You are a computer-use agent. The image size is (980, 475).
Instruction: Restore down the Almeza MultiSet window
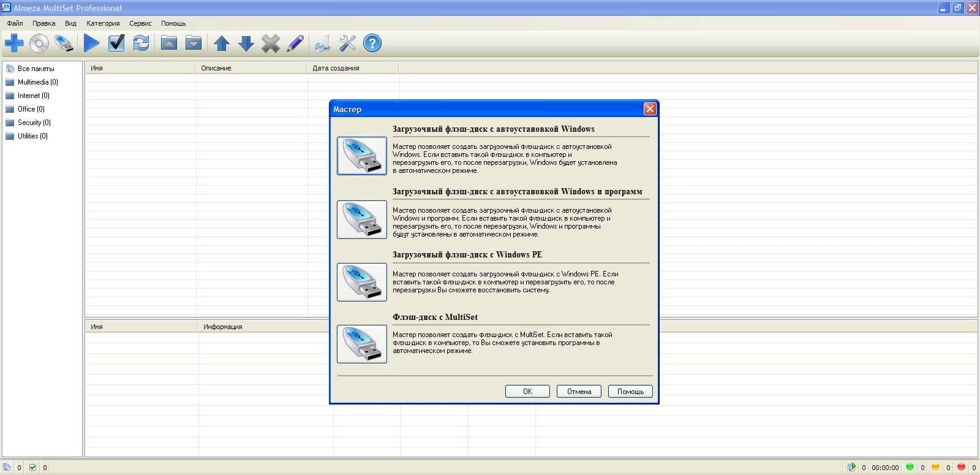pos(957,7)
